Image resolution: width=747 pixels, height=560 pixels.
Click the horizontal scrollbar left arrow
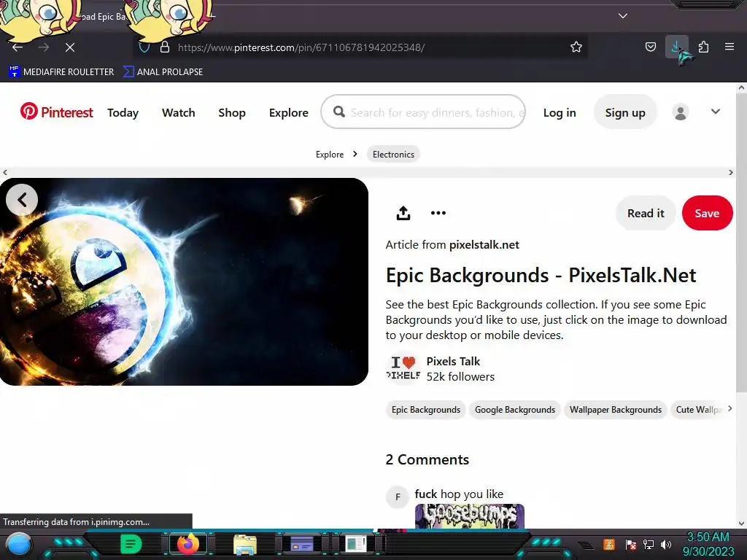[5, 172]
